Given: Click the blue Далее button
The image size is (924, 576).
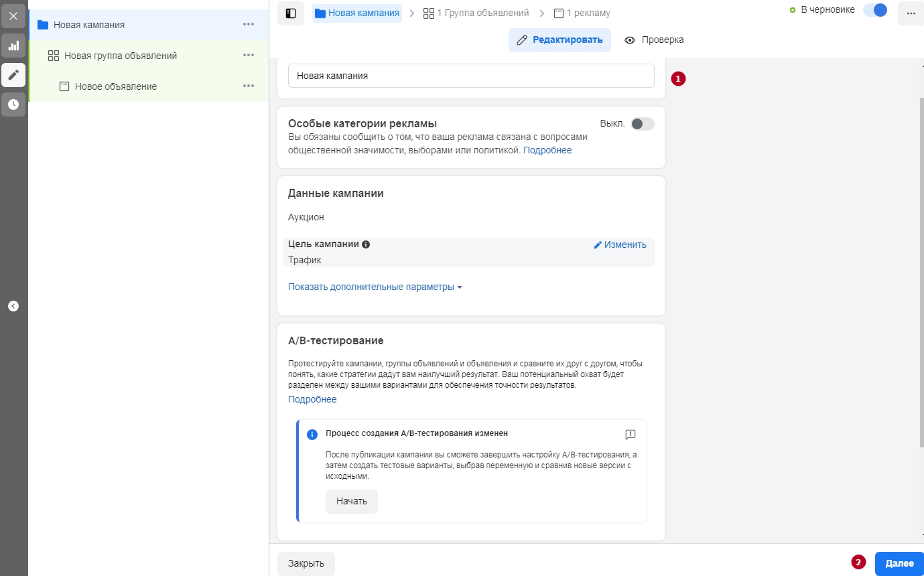Looking at the screenshot, I should click(899, 564).
